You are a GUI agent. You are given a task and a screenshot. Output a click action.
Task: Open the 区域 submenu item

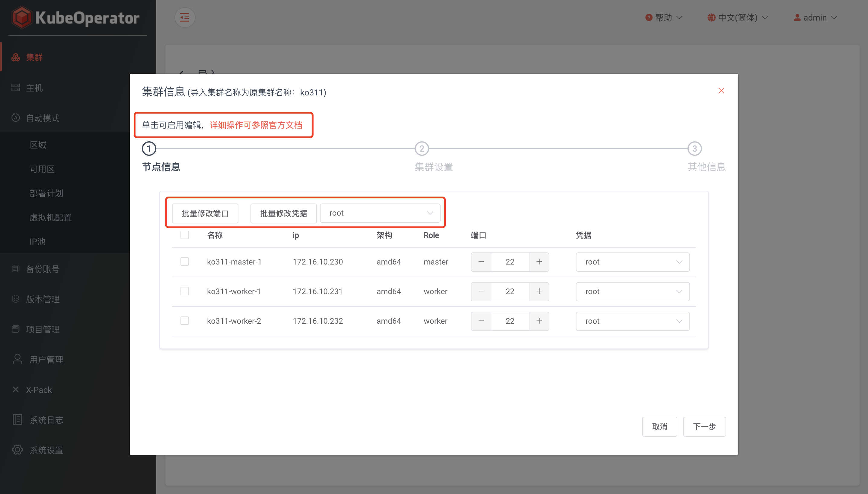pyautogui.click(x=38, y=145)
